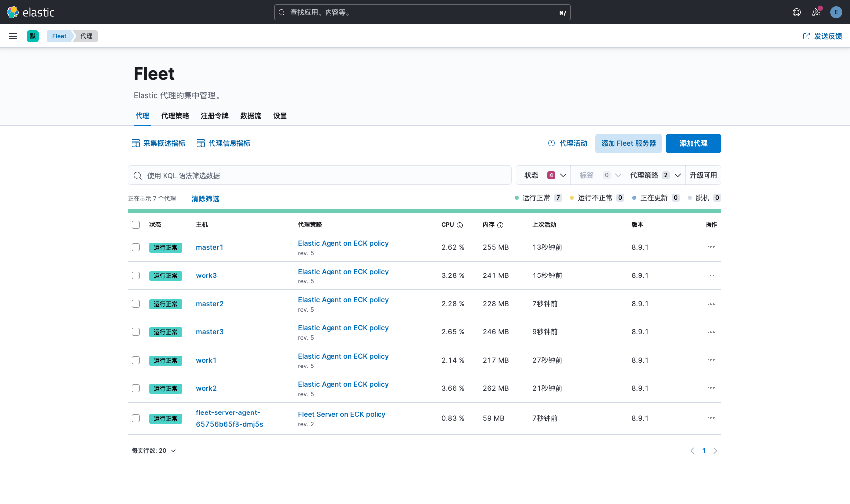Image resolution: width=850 pixels, height=504 pixels.
Task: Open the 每页行数 rows-per-page dropdown
Action: pyautogui.click(x=154, y=451)
